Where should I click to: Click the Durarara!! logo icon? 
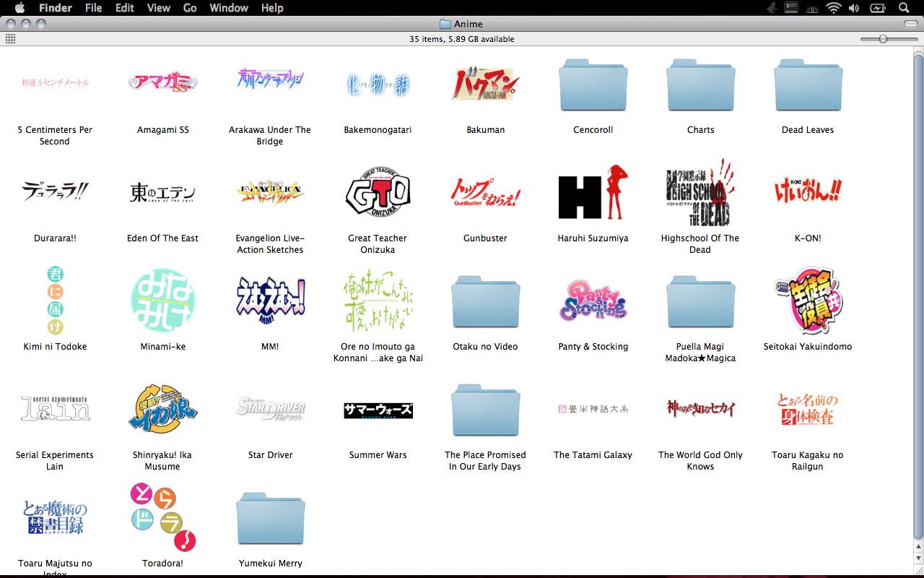(55, 191)
